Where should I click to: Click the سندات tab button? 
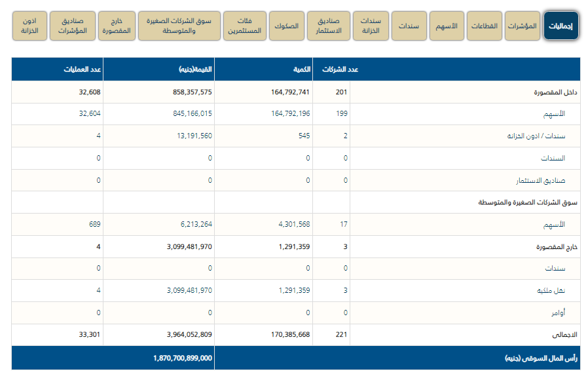pyautogui.click(x=409, y=26)
